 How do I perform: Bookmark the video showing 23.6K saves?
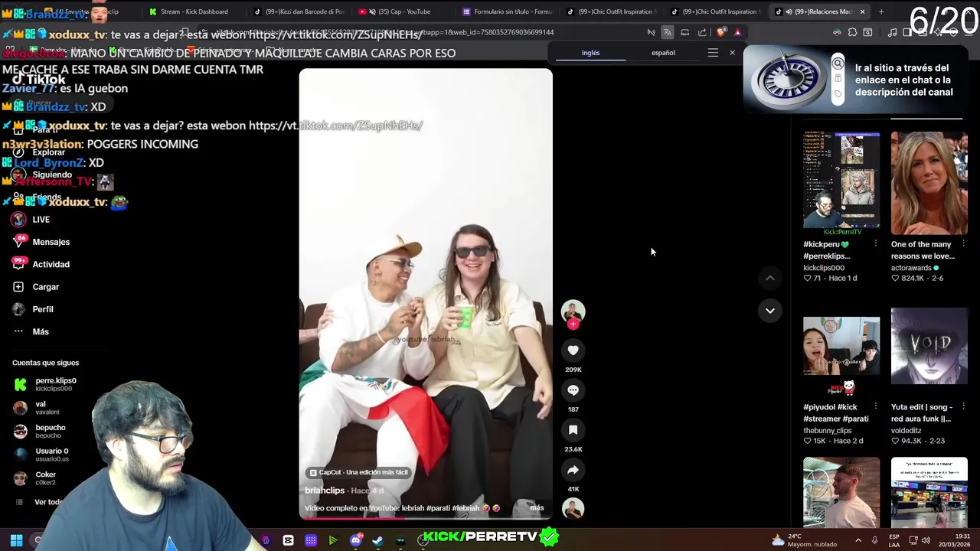(x=573, y=430)
